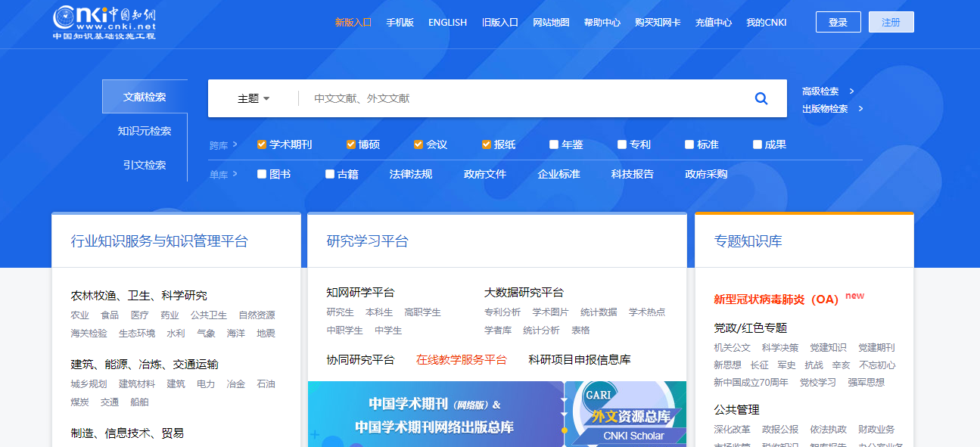Open 建筑、能源、冶炼、交通运输 category

145,365
